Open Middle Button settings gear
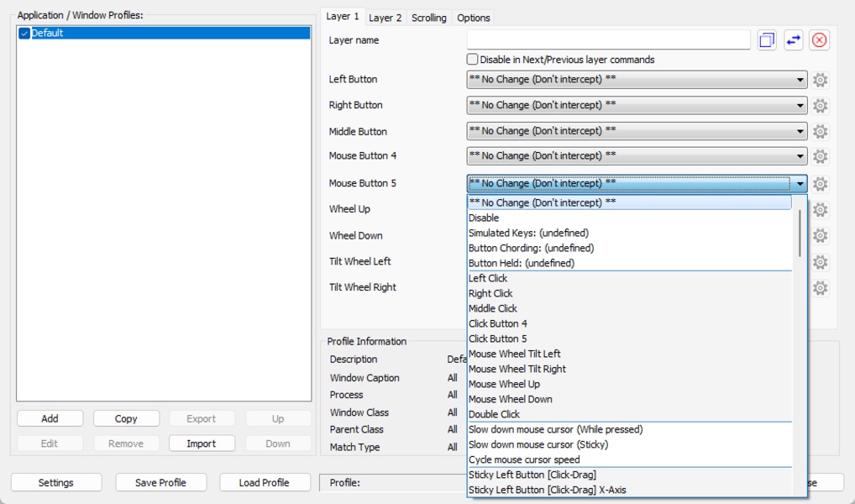Image resolution: width=855 pixels, height=504 pixels. pos(821,132)
